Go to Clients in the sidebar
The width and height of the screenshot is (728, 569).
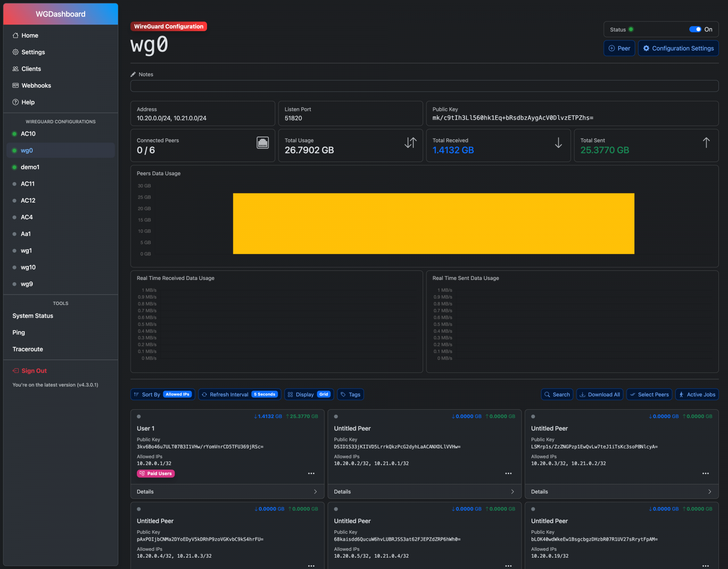(x=31, y=69)
